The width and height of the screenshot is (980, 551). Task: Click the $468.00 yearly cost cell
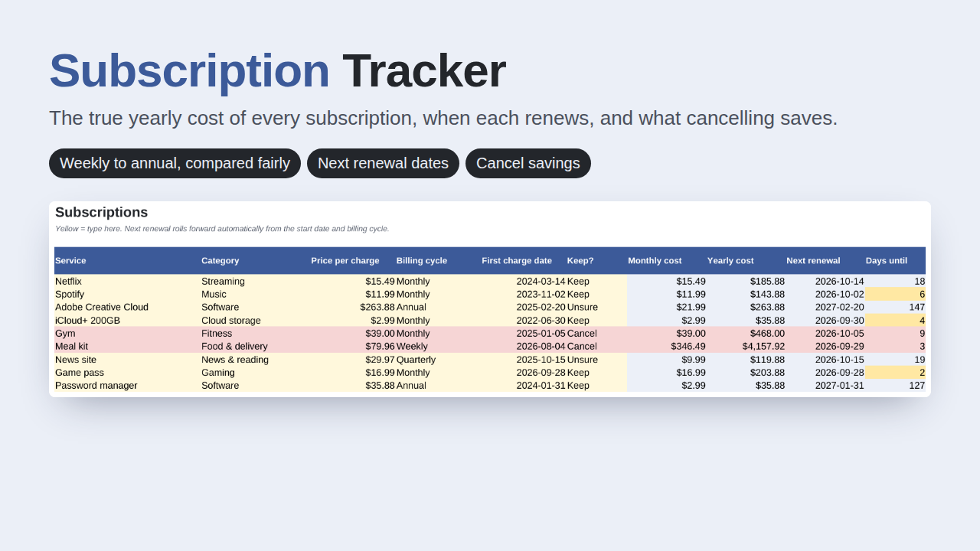[746, 334]
